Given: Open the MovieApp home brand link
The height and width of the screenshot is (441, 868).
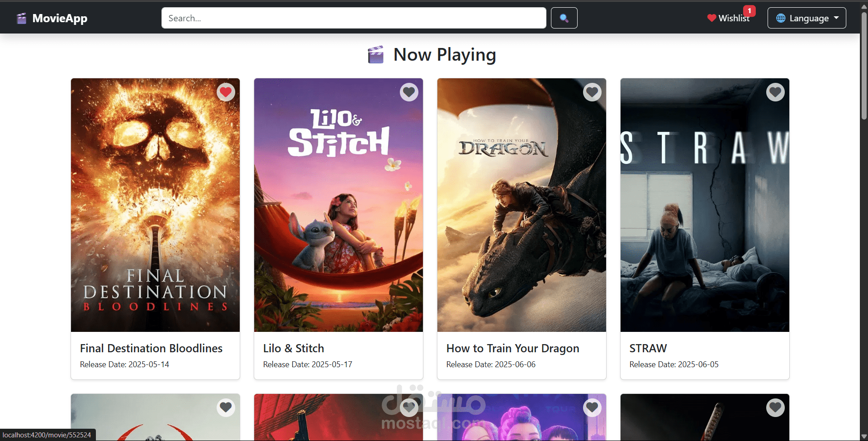Looking at the screenshot, I should [x=52, y=18].
